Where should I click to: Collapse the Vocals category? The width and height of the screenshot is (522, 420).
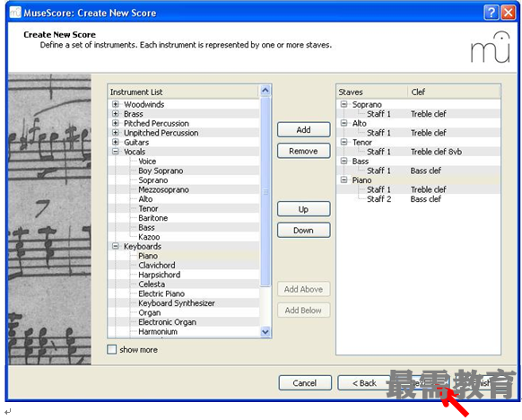(x=115, y=152)
